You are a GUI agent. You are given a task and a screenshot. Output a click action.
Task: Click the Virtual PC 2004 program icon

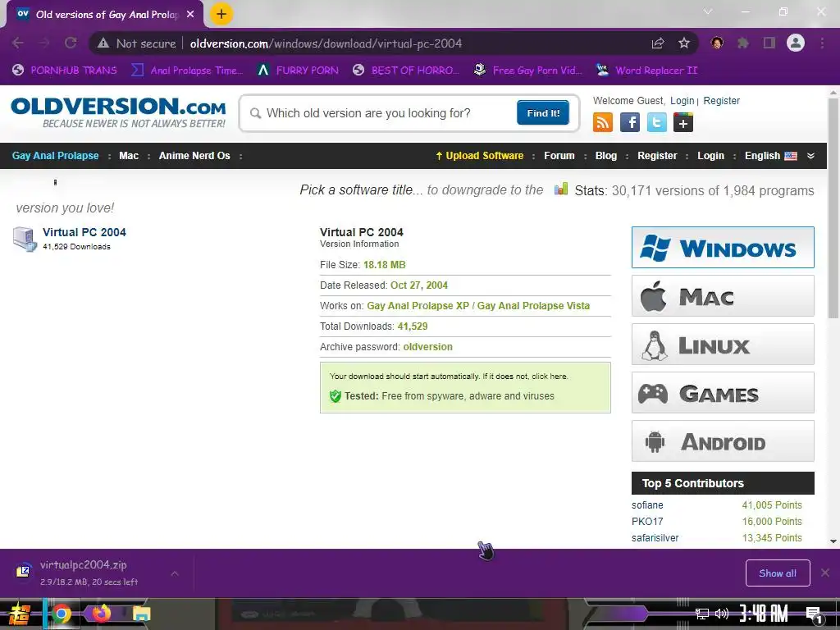tap(25, 239)
